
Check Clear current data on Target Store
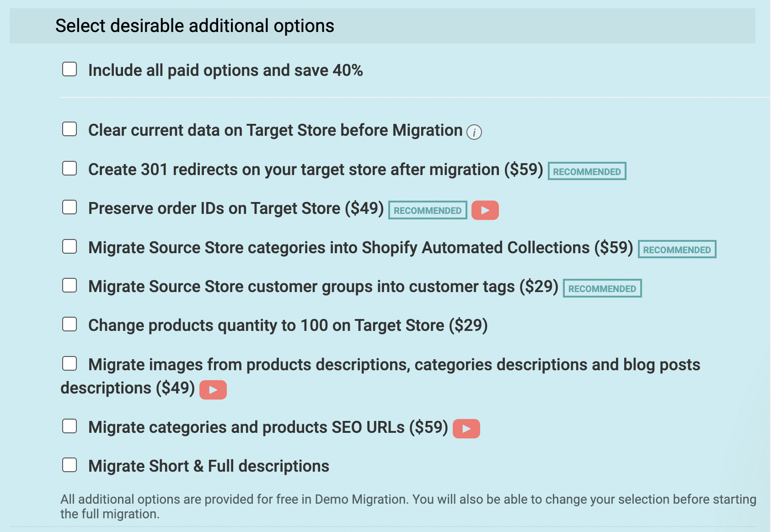click(69, 129)
